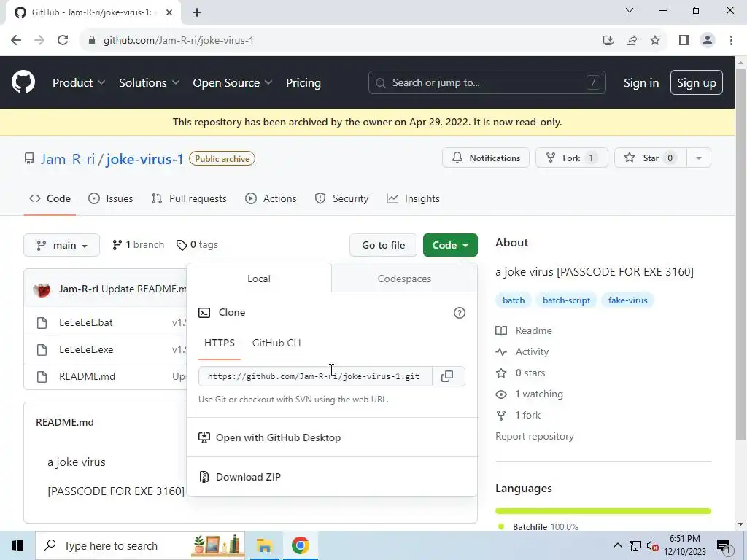Click Report repository link
The width and height of the screenshot is (747, 560).
click(x=535, y=437)
